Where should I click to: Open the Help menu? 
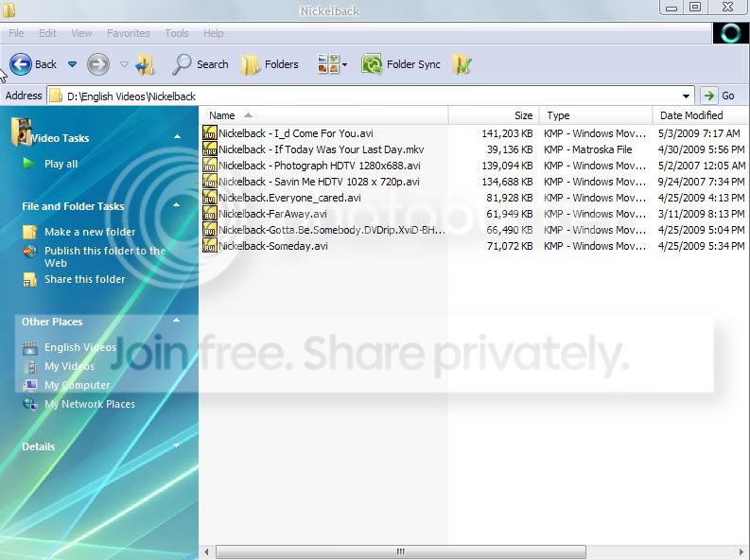[x=214, y=33]
